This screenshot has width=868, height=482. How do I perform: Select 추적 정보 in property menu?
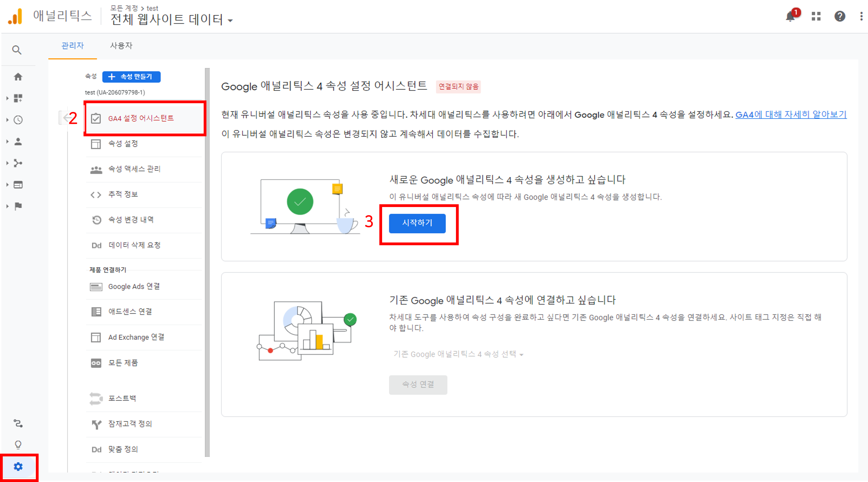click(x=123, y=194)
